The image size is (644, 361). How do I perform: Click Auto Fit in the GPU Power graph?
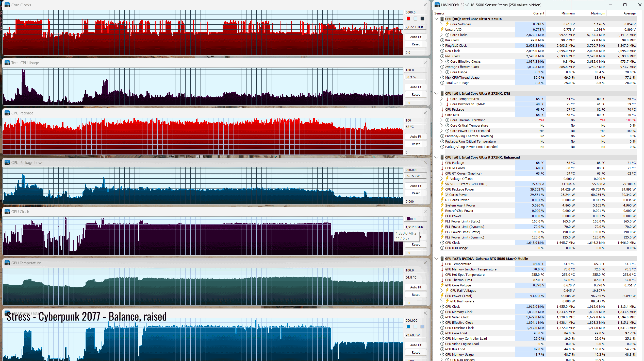(416, 345)
